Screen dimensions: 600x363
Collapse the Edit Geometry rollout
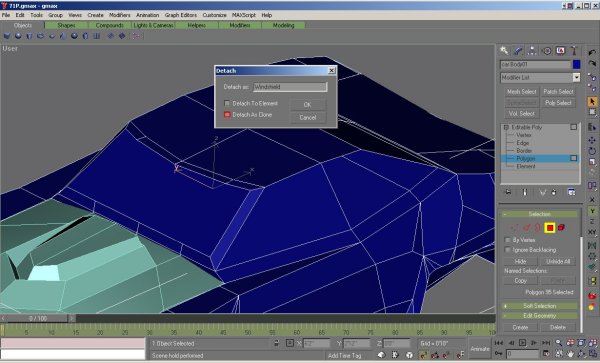pos(540,316)
